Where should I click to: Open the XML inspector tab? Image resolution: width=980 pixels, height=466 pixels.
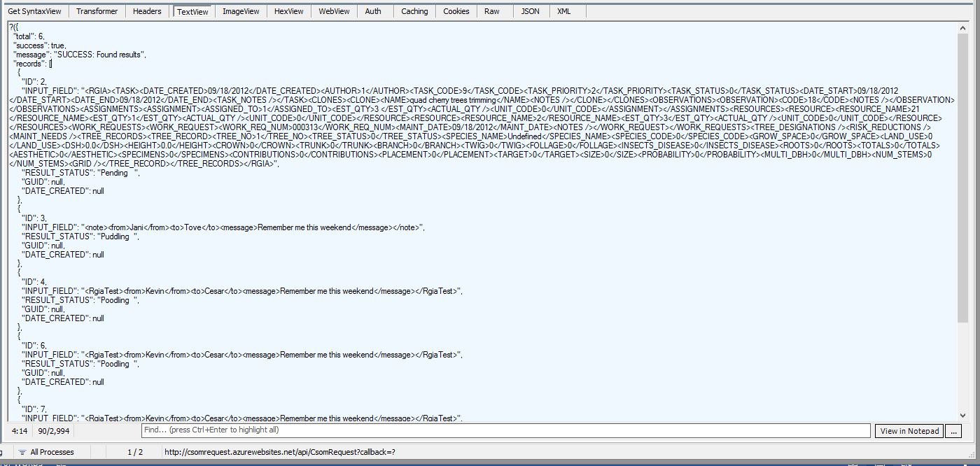563,11
